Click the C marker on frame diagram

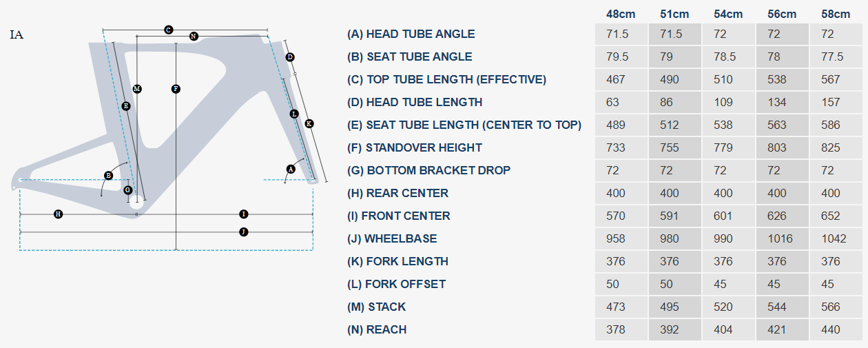pos(168,30)
